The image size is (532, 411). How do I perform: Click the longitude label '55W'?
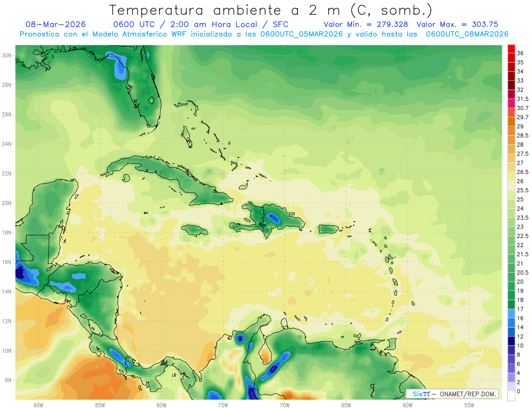click(x=469, y=405)
